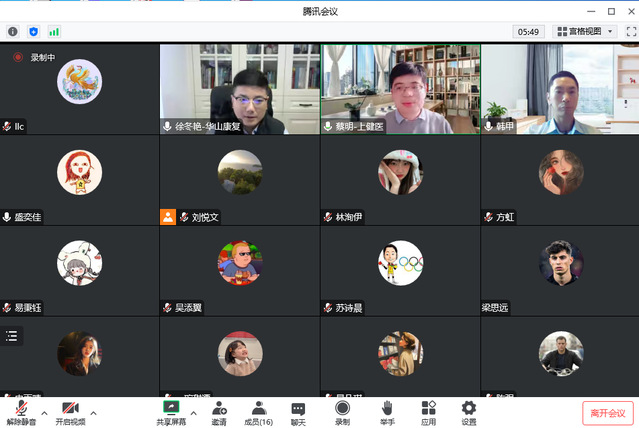Select 蔡明-上健医 video tile
Screen dimensions: 639x428
[x=400, y=88]
